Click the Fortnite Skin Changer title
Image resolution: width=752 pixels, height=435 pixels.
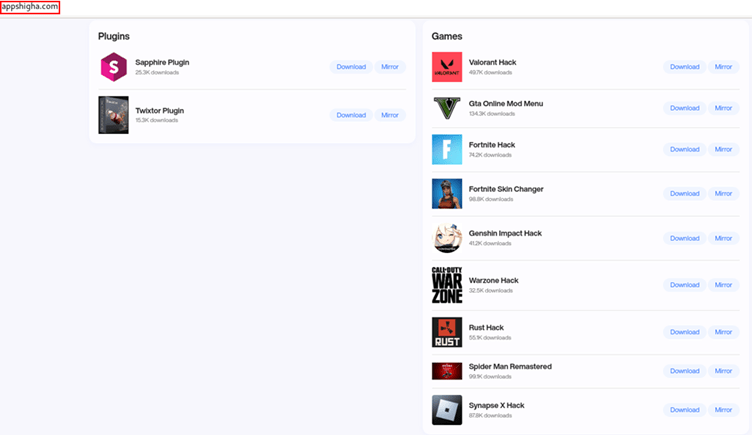point(506,189)
